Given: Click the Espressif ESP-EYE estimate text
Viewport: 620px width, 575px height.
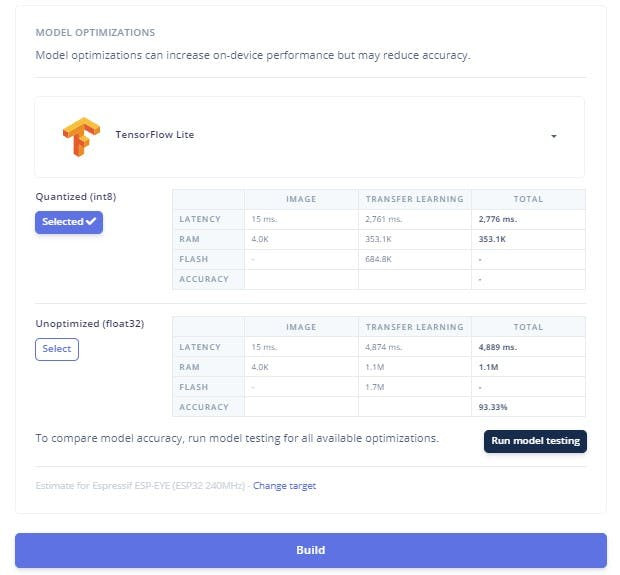Looking at the screenshot, I should (x=141, y=486).
